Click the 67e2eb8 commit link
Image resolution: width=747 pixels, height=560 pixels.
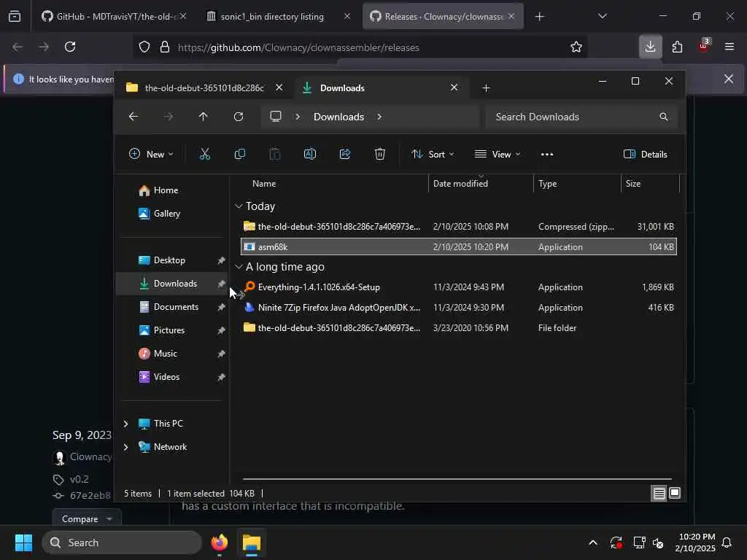click(x=90, y=495)
